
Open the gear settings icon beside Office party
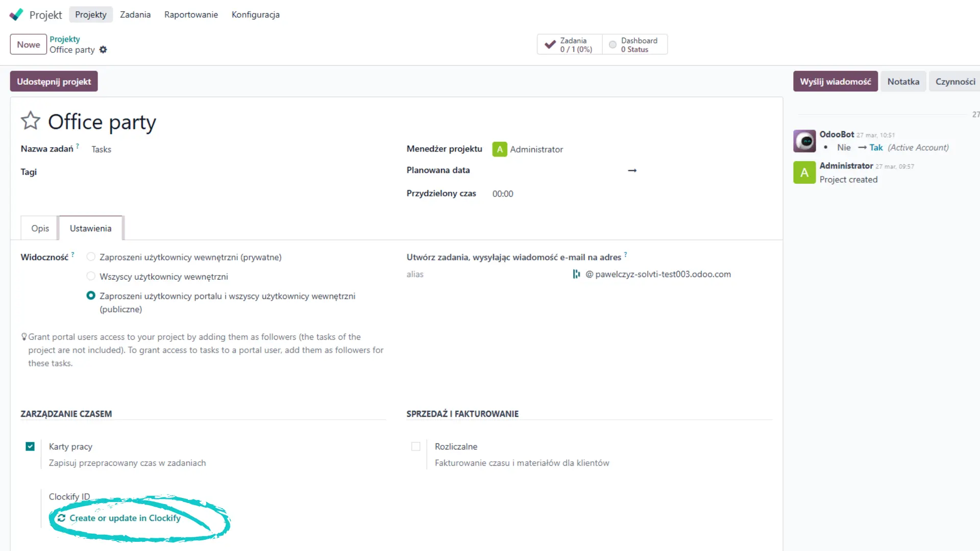(x=103, y=49)
